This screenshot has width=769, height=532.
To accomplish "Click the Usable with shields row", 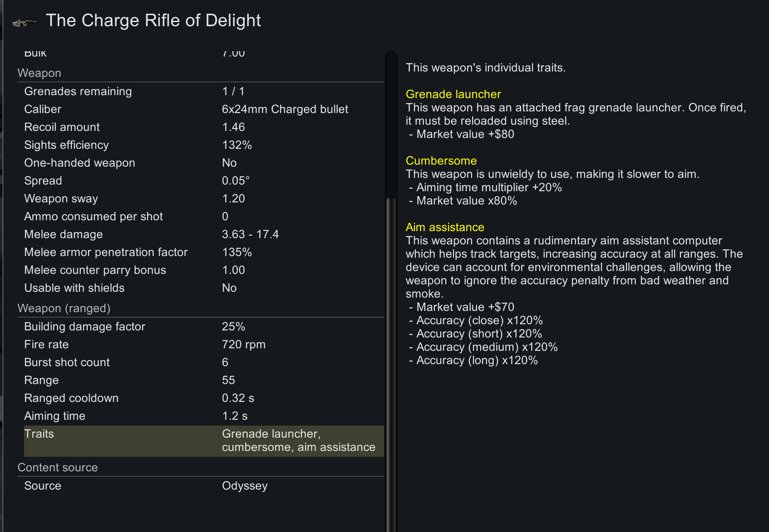I will (204, 288).
